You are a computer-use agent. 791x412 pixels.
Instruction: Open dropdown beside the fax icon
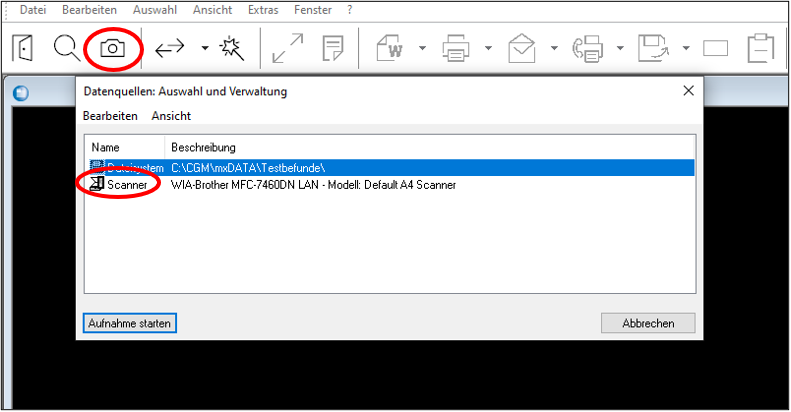point(620,48)
